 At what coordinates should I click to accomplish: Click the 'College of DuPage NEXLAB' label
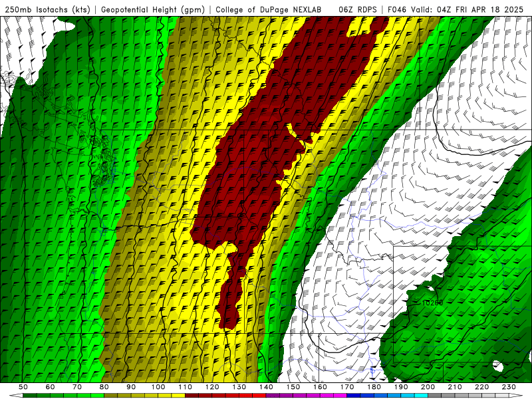click(x=268, y=9)
